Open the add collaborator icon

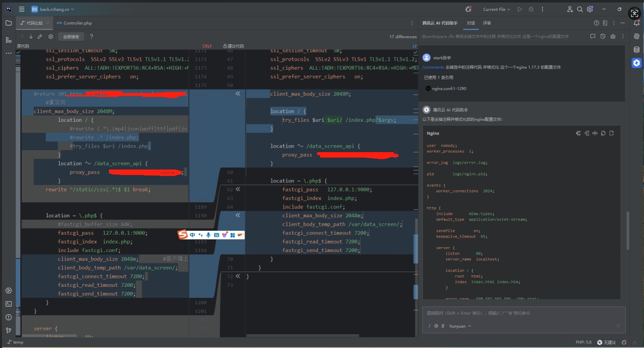pyautogui.click(x=570, y=9)
